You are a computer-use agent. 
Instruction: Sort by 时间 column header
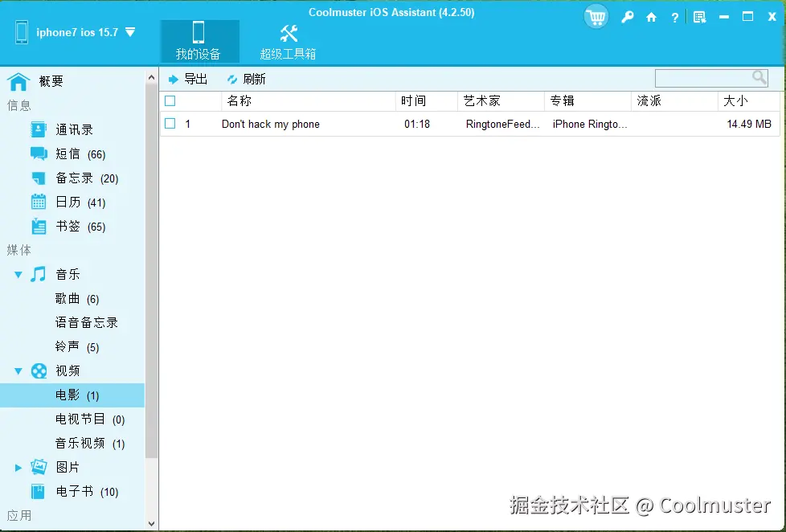(427, 100)
